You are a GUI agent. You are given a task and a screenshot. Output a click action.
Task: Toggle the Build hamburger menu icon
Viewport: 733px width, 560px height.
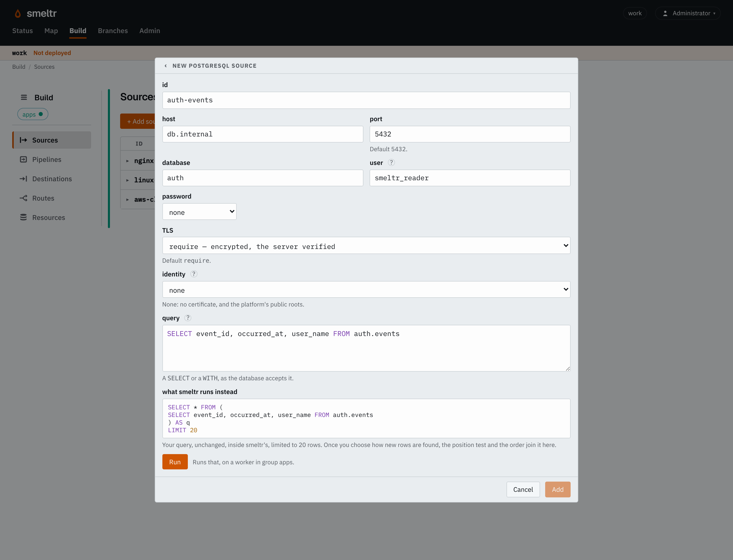click(24, 98)
